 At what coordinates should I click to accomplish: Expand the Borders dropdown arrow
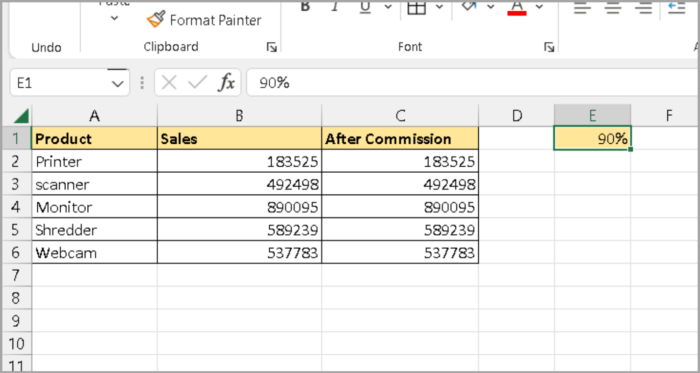coord(440,6)
